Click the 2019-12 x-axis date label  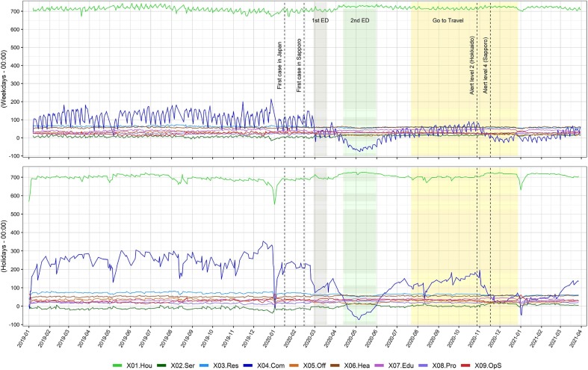248,340
